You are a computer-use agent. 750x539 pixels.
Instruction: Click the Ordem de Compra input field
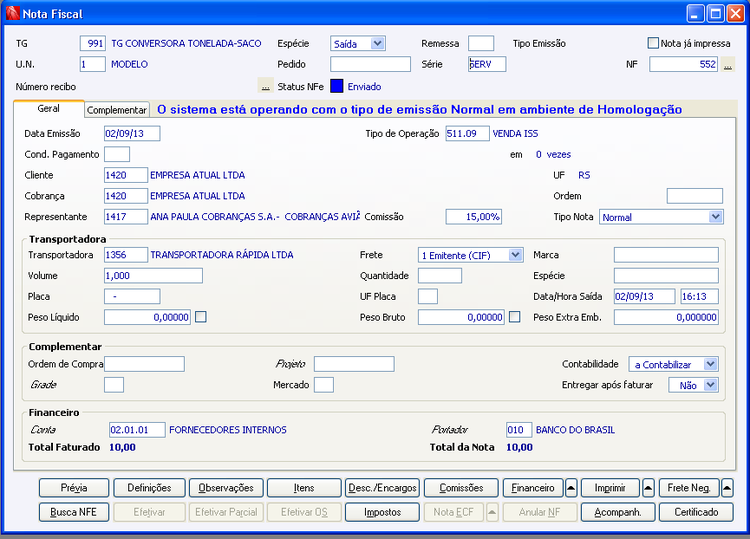[144, 364]
